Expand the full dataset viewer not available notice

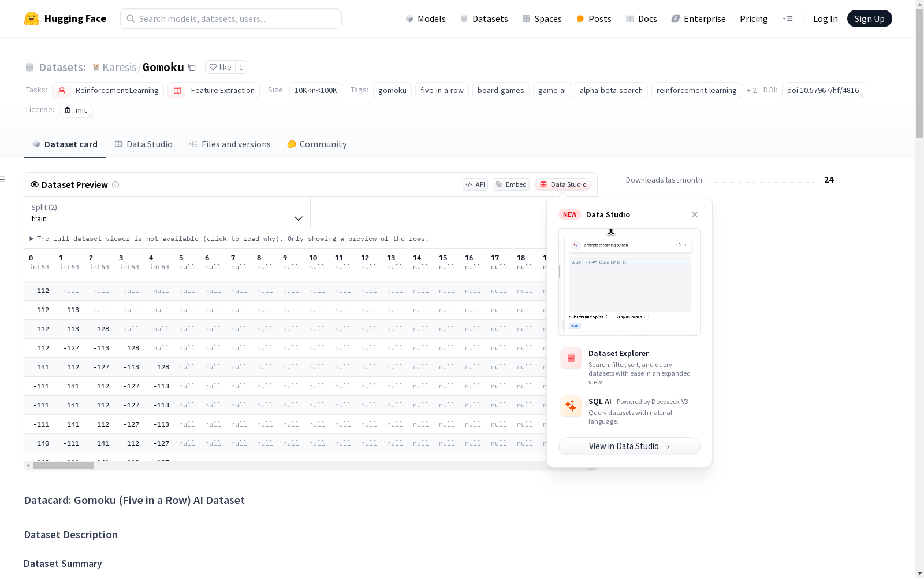point(229,239)
